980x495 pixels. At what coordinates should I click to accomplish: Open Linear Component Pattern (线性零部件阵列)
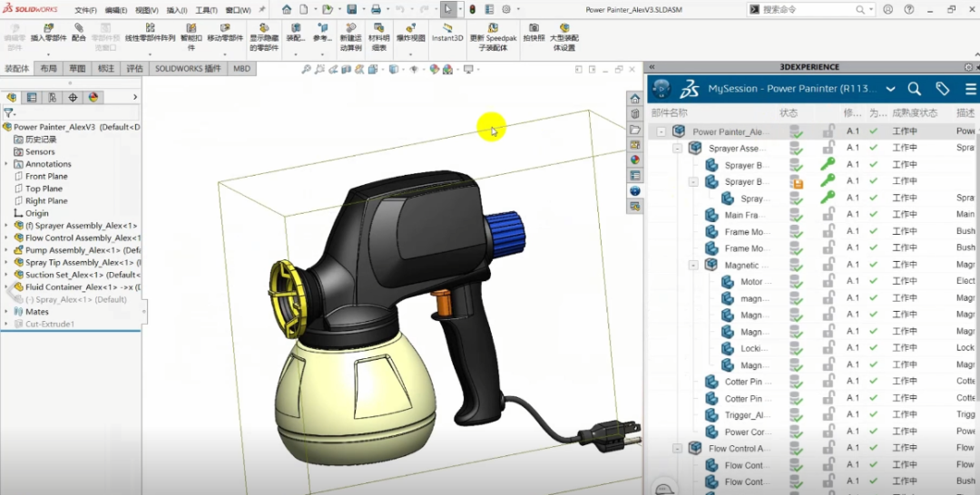click(150, 33)
